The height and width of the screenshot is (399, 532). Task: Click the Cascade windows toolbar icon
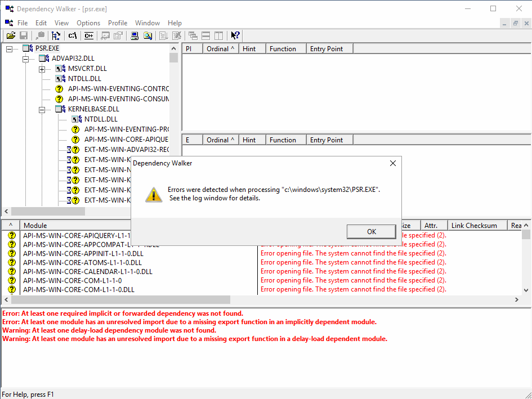193,35
